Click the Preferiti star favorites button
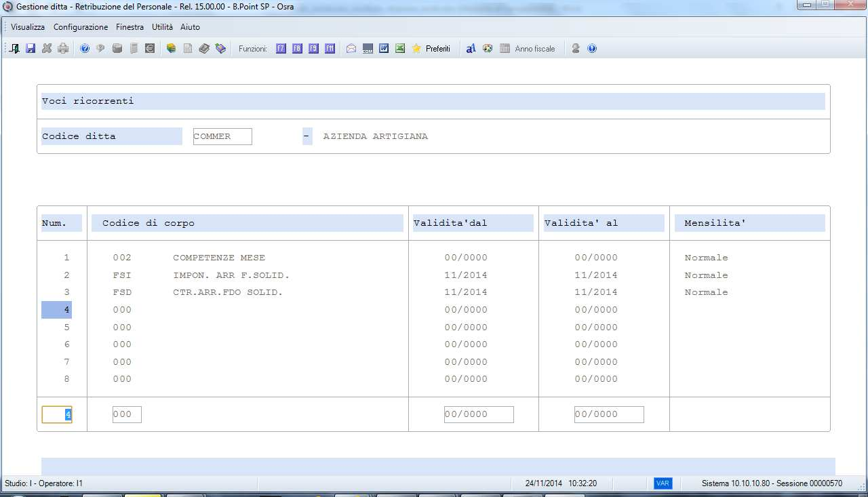The image size is (868, 497). pyautogui.click(x=431, y=49)
